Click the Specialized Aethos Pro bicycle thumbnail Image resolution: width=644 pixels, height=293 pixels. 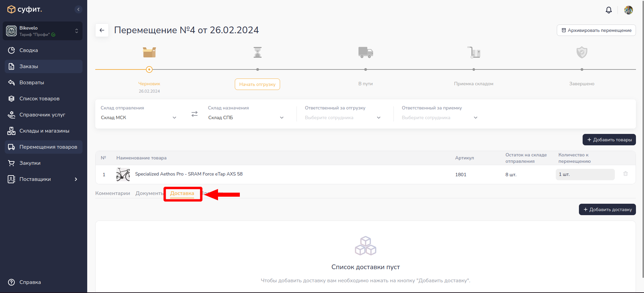coord(123,175)
